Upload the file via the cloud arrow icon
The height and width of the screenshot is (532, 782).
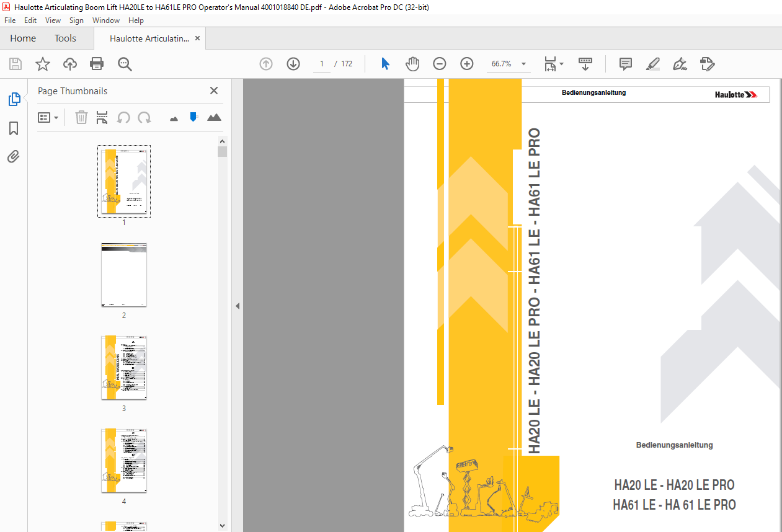pyautogui.click(x=70, y=64)
